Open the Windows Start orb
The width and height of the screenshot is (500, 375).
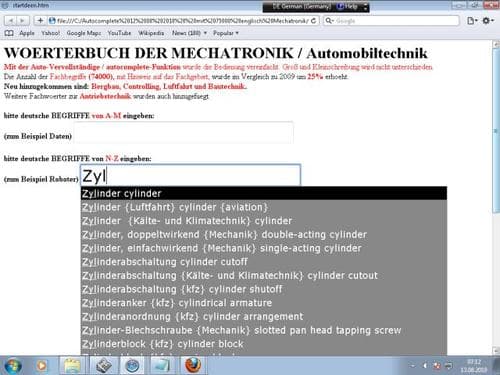(x=13, y=366)
